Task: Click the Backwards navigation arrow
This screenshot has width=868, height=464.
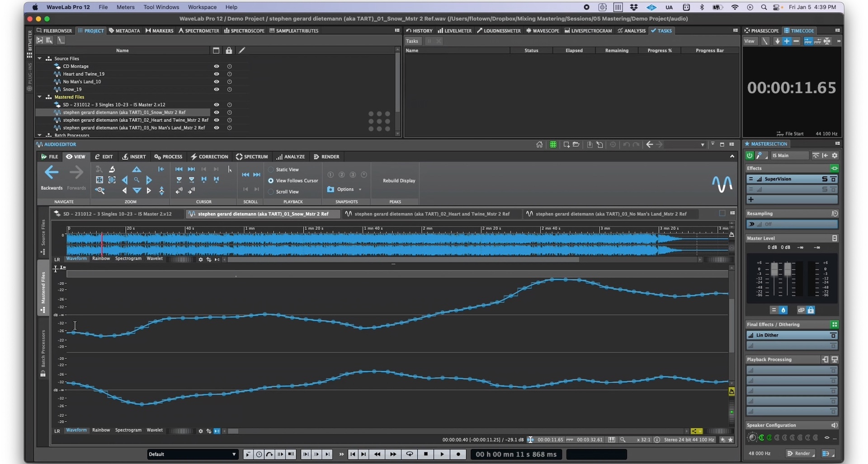Action: pyautogui.click(x=52, y=173)
